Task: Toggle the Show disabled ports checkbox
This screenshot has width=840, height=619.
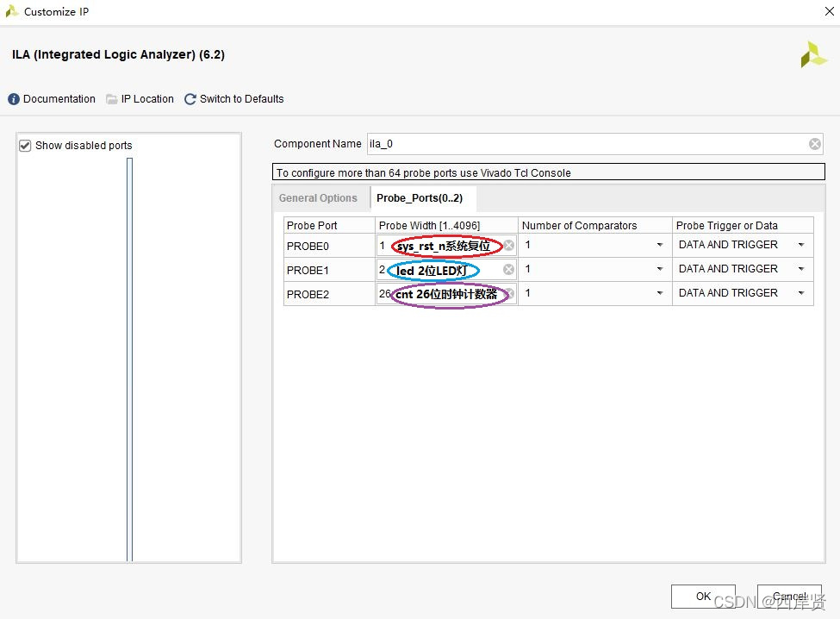Action: [25, 146]
